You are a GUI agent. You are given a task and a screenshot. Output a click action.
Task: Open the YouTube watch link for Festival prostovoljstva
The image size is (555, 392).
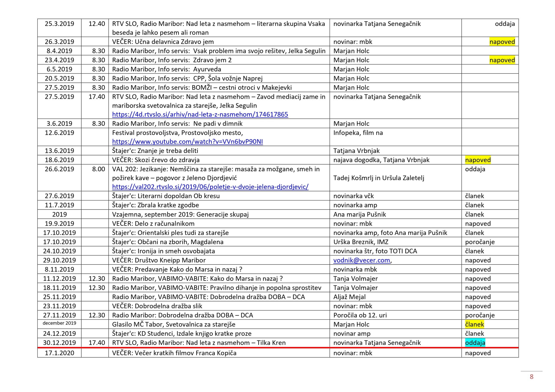coord(187,142)
